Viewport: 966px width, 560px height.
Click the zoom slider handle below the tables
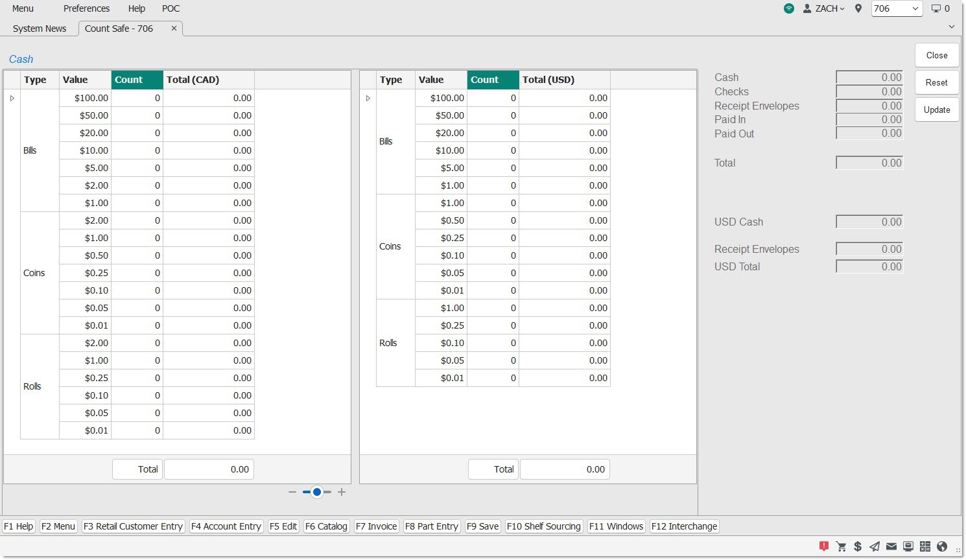[x=317, y=492]
